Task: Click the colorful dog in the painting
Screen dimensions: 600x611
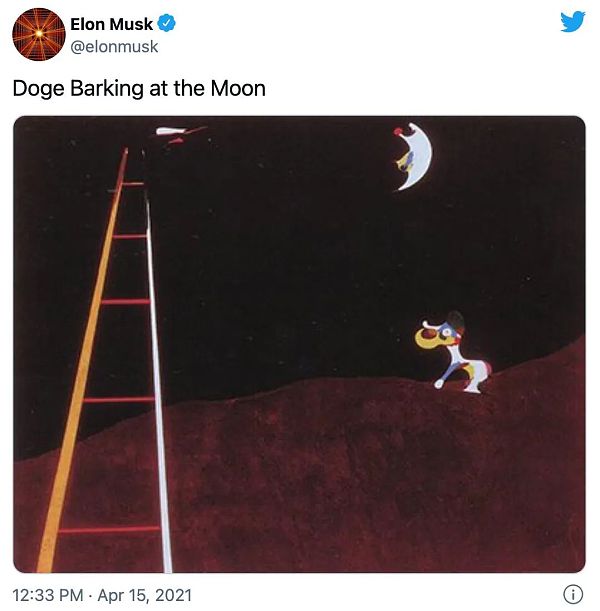Action: pos(456,350)
